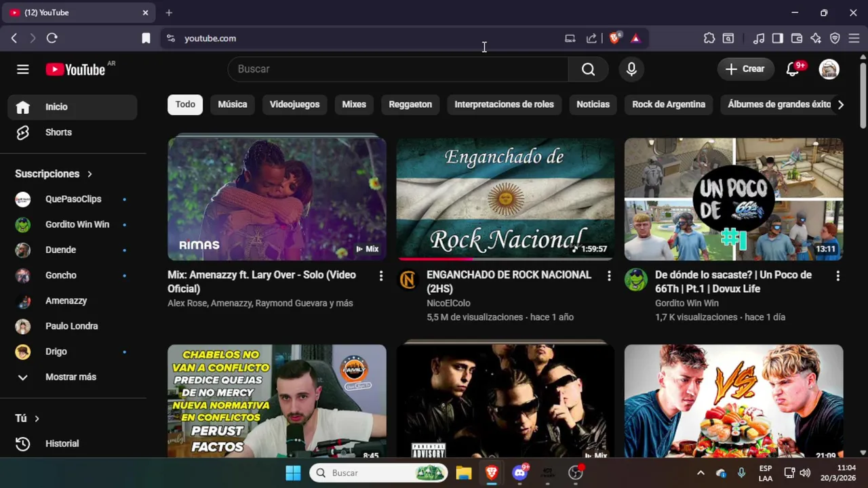Open Historial in the sidebar

(73, 444)
